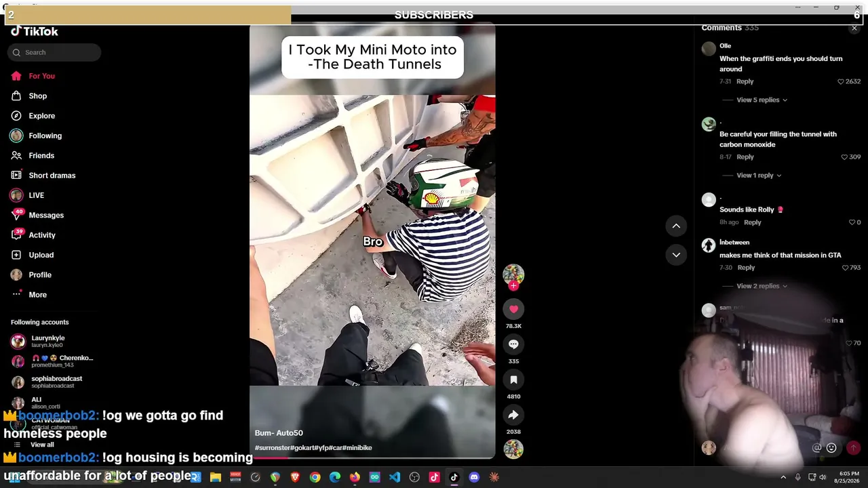
Task: Reply to Olle's comment
Action: 745,81
